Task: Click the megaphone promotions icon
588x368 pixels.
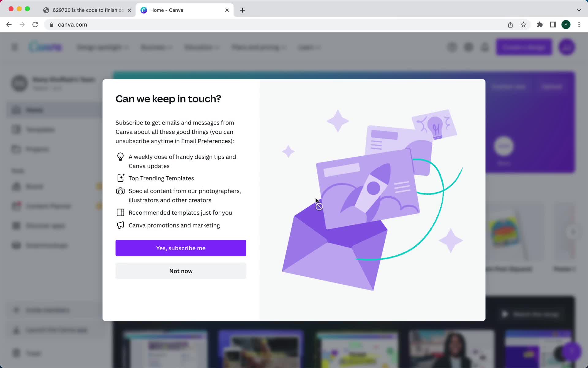Action: pyautogui.click(x=120, y=225)
